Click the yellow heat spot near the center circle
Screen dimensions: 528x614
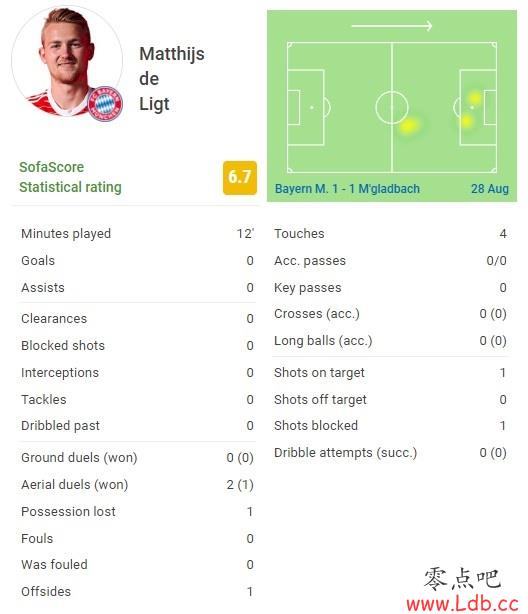pos(409,126)
